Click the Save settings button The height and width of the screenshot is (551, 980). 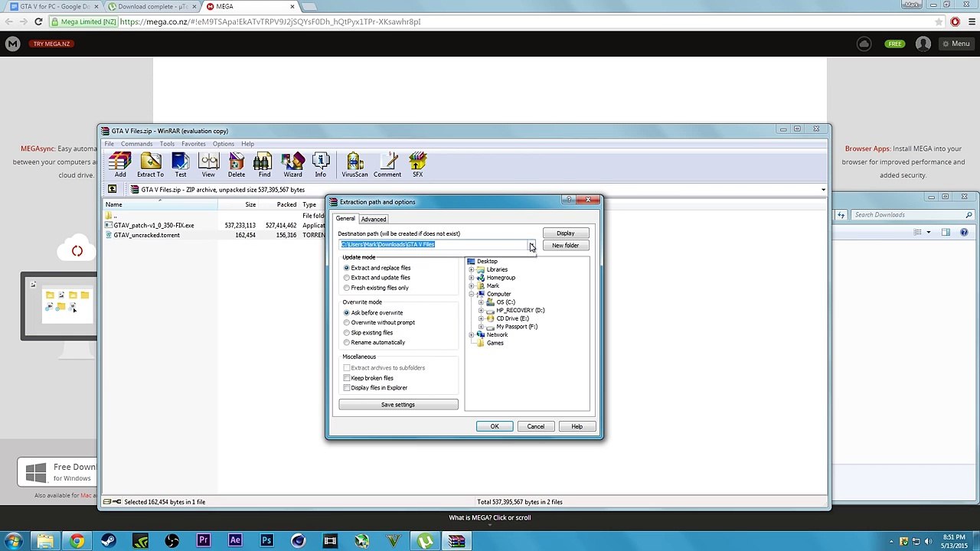coord(398,405)
